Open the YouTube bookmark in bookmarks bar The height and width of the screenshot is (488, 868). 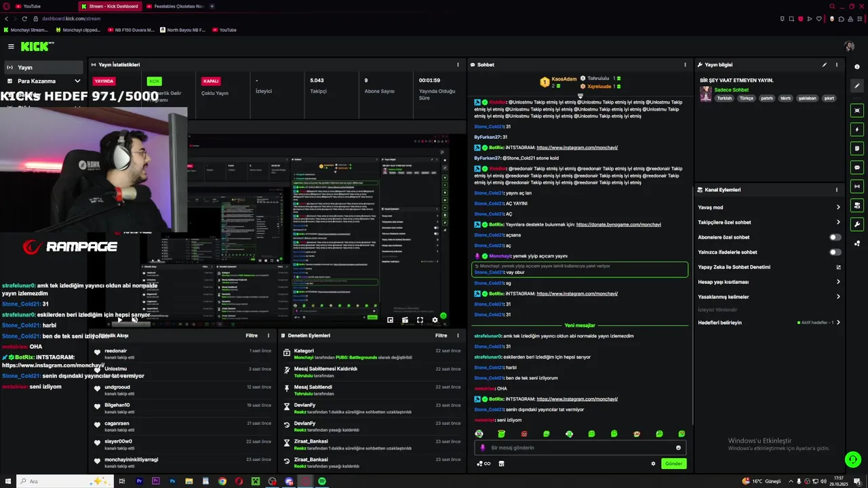coord(224,30)
